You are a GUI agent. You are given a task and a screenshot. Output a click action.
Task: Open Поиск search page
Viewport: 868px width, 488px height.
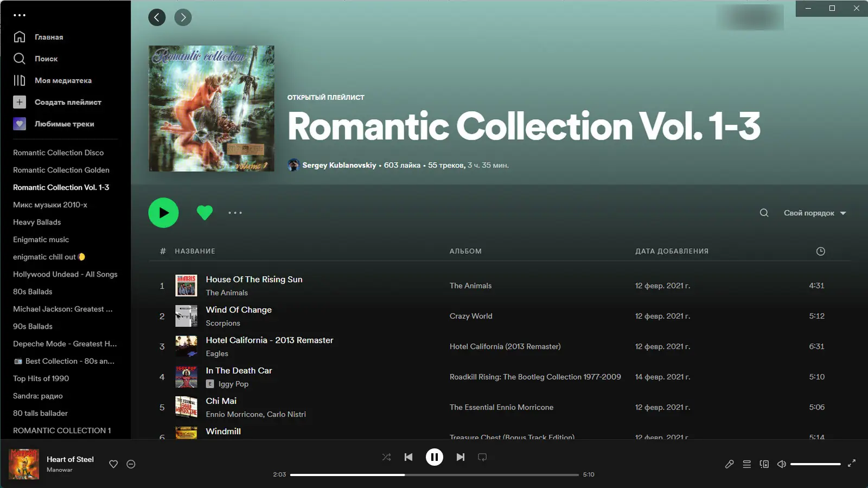(35, 59)
